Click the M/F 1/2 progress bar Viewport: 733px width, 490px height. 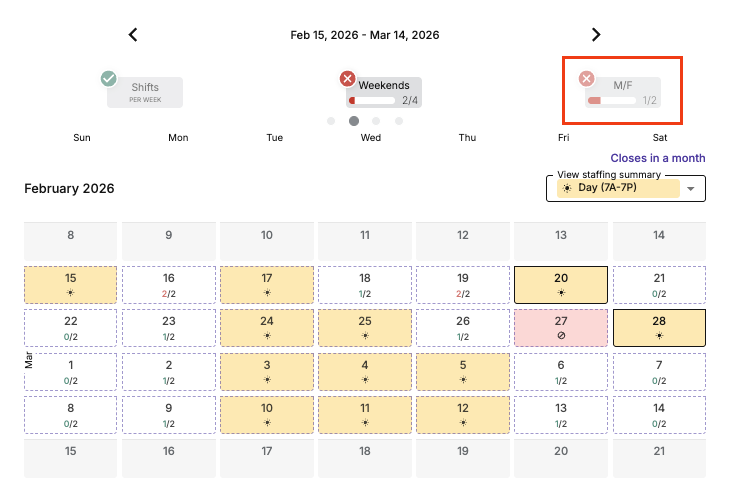click(612, 100)
